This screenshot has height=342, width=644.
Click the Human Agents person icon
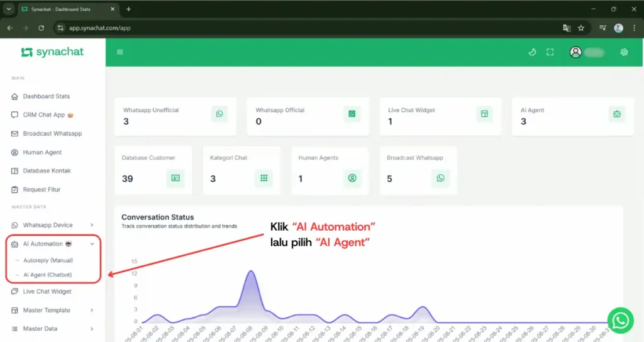click(x=352, y=178)
